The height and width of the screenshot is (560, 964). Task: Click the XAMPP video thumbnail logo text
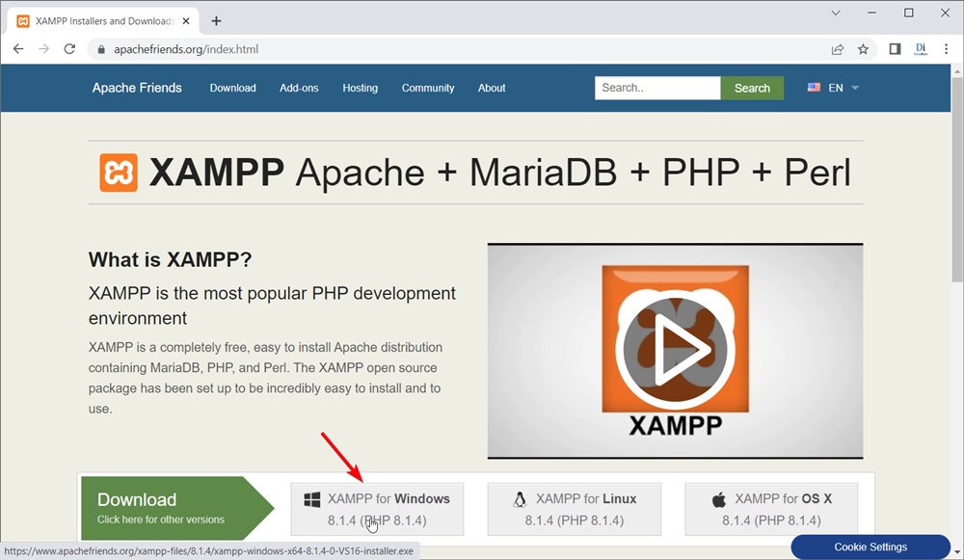[675, 425]
